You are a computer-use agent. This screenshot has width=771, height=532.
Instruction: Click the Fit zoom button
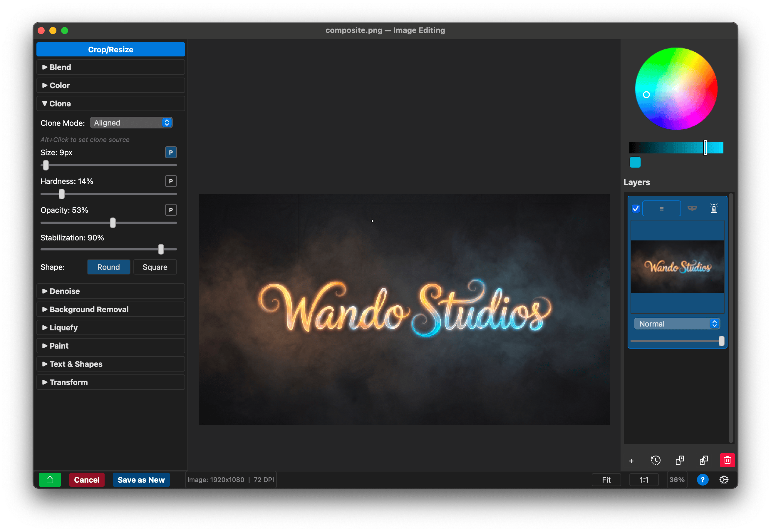pyautogui.click(x=606, y=480)
